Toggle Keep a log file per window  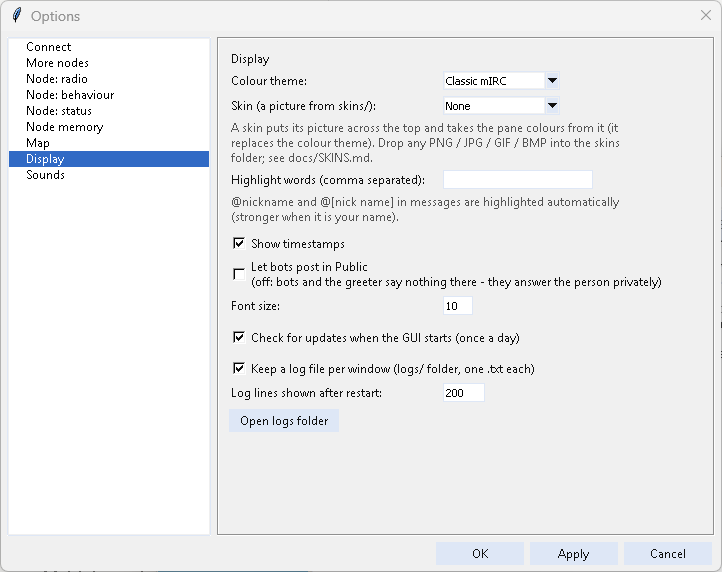click(239, 368)
